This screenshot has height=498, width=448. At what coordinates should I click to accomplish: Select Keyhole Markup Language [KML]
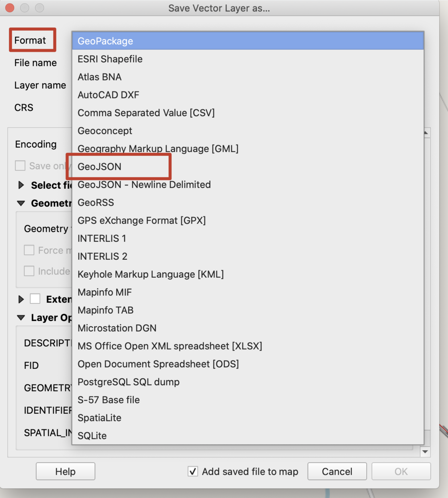point(150,274)
